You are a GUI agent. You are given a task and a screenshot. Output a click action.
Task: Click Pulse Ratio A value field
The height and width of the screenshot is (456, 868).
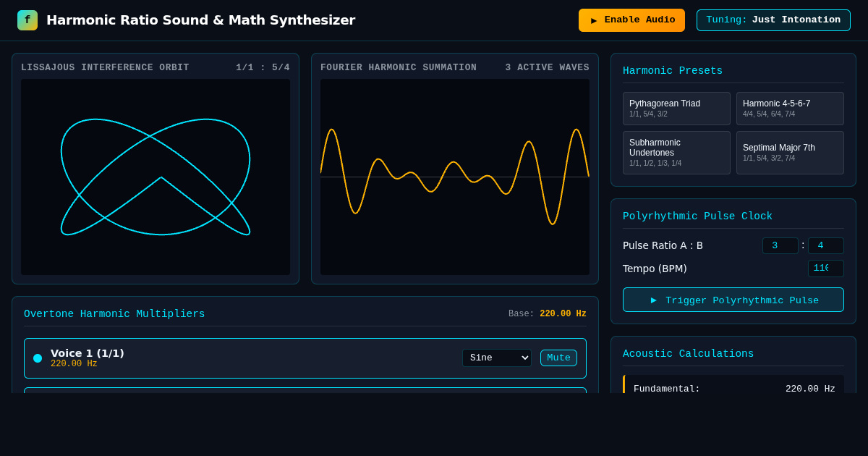point(780,245)
